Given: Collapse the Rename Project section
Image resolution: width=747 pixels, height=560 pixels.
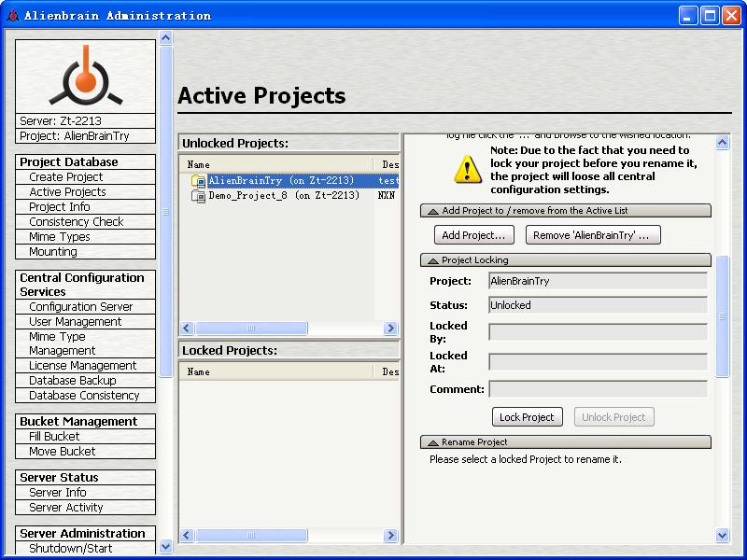Looking at the screenshot, I should (566, 441).
